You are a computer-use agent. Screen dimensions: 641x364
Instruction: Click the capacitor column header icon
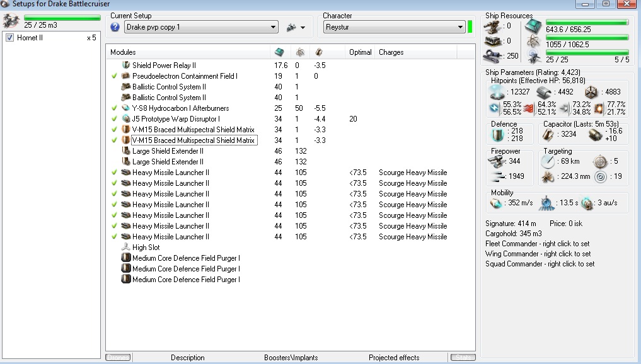[319, 52]
